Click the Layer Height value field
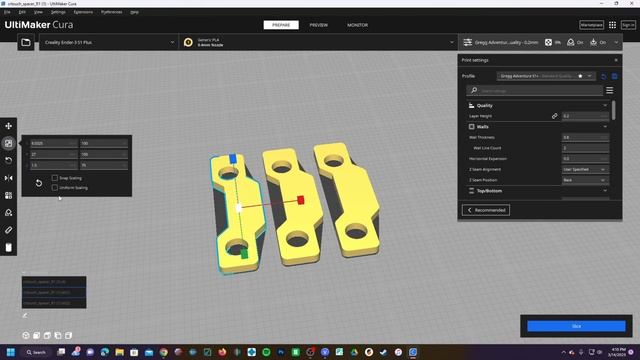640x360 pixels. point(585,116)
